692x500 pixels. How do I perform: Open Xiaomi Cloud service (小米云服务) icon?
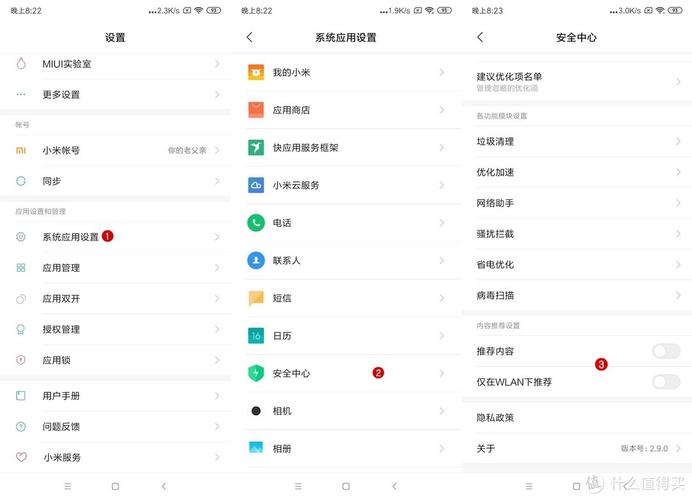coord(256,185)
